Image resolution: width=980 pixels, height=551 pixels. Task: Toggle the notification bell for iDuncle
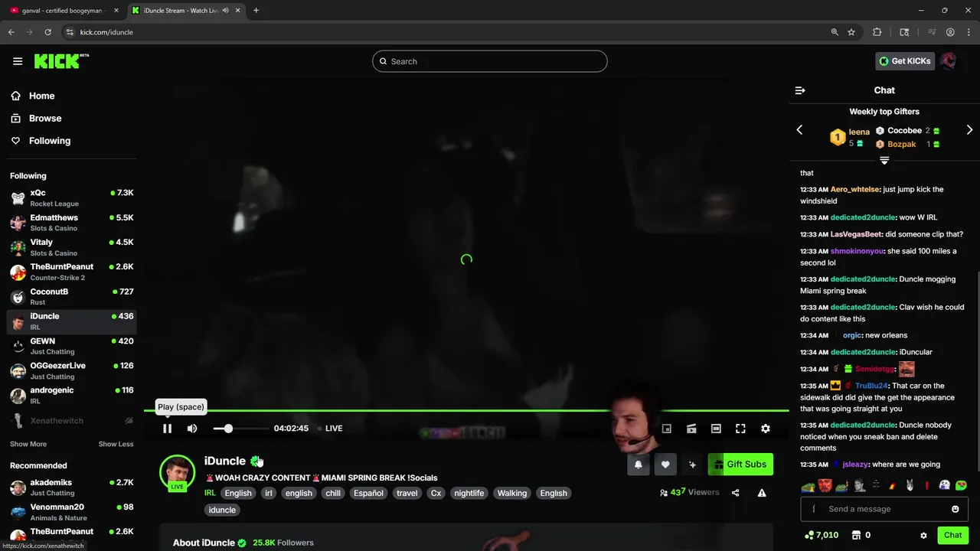tap(638, 465)
